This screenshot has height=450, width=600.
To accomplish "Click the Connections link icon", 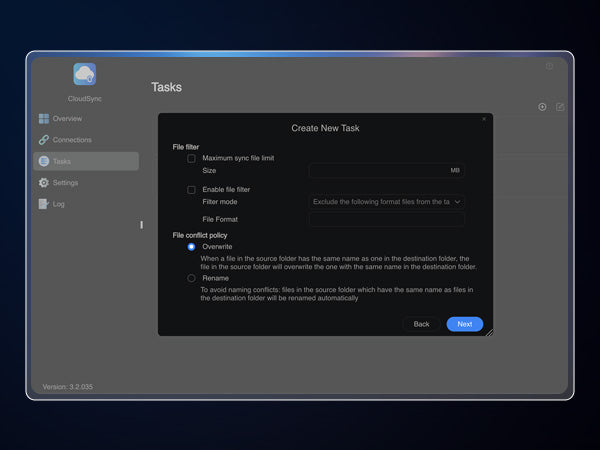I will pyautogui.click(x=44, y=140).
